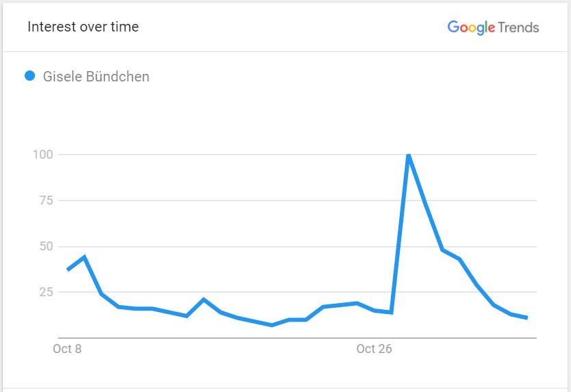Click the last data point of the line
The width and height of the screenshot is (571, 392).
(527, 317)
